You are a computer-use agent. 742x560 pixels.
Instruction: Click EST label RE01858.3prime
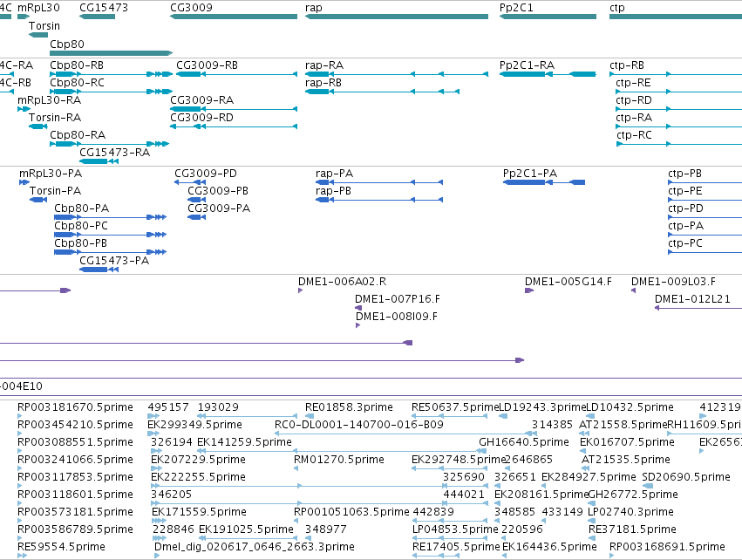tap(350, 407)
